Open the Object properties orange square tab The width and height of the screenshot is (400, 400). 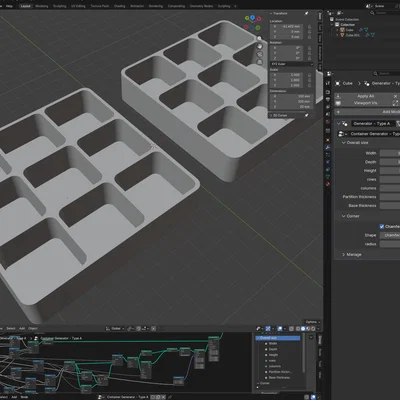328,140
